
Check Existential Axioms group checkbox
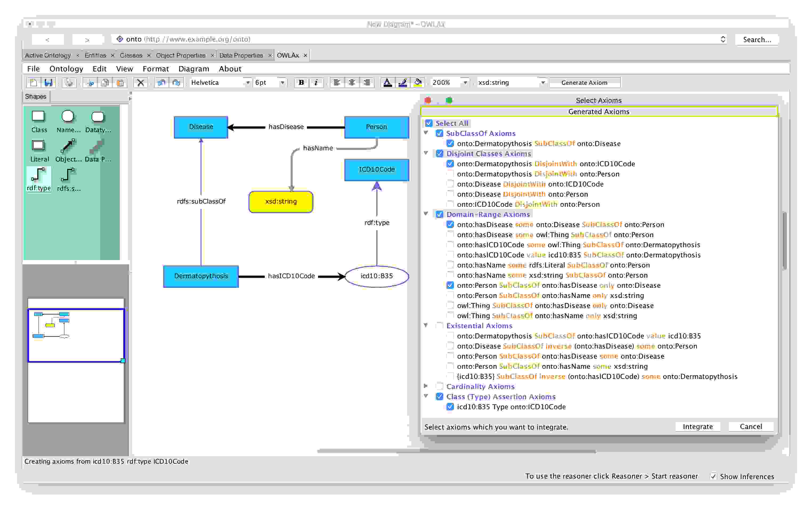pos(439,326)
